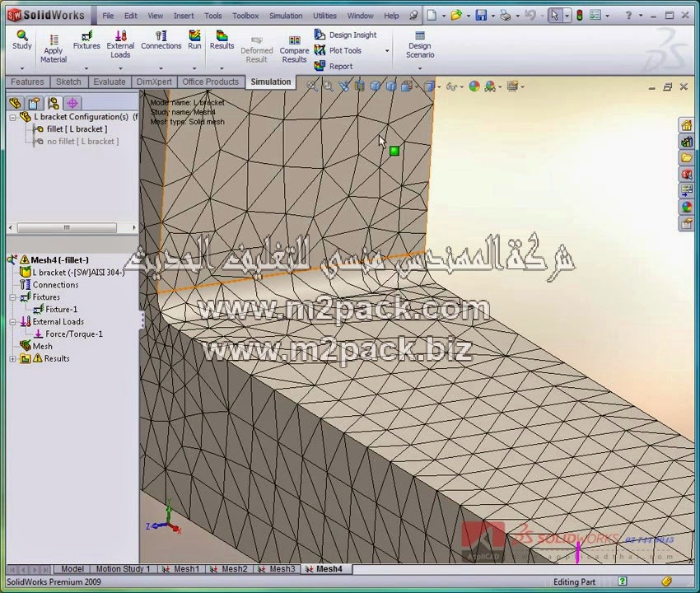
Task: Click Apply Material icon
Action: 54,49
